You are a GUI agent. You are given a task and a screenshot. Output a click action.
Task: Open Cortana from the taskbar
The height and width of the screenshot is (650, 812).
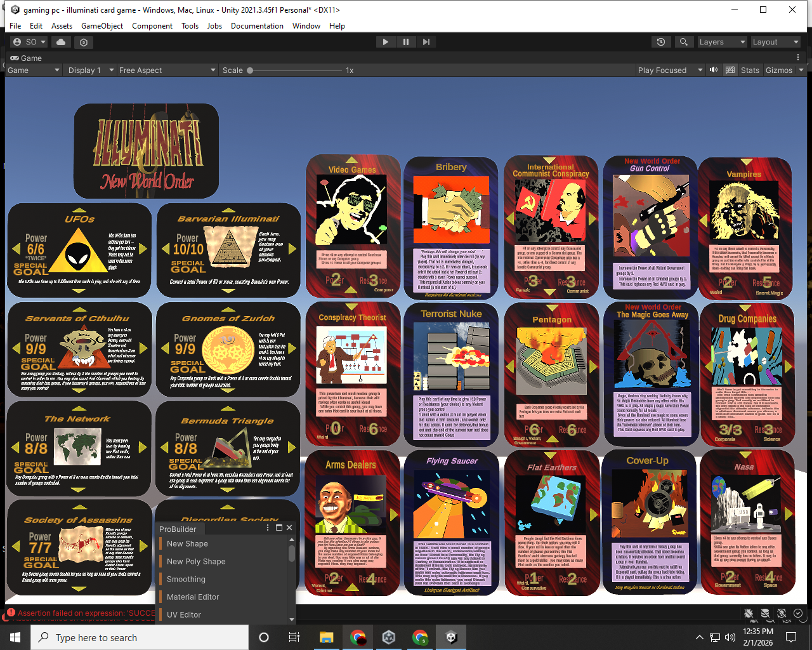click(264, 637)
